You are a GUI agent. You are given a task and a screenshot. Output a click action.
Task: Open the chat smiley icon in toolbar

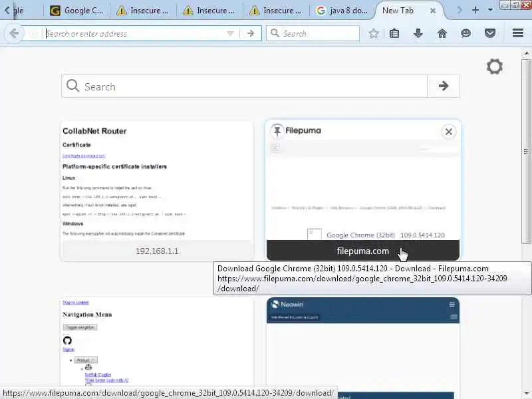tap(466, 33)
